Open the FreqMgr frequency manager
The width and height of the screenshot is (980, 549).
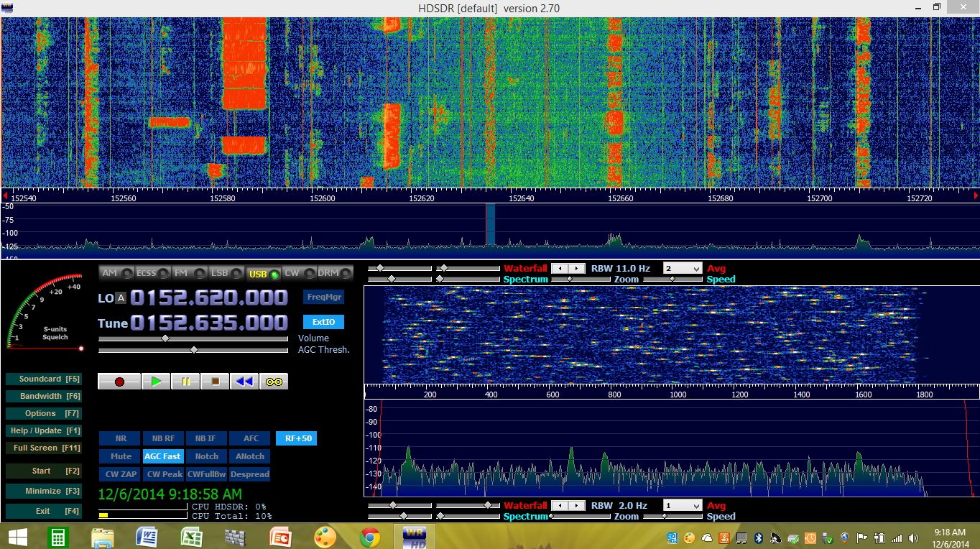tap(323, 297)
